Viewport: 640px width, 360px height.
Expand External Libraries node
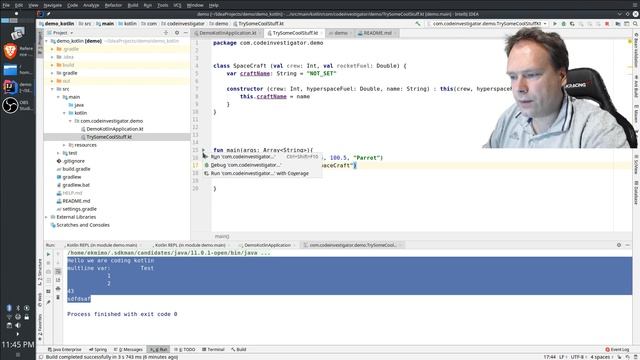tap(47, 217)
